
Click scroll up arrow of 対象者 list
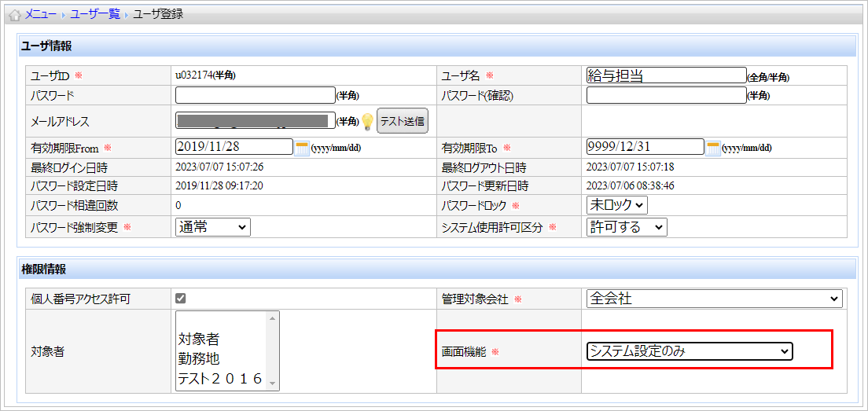[272, 318]
